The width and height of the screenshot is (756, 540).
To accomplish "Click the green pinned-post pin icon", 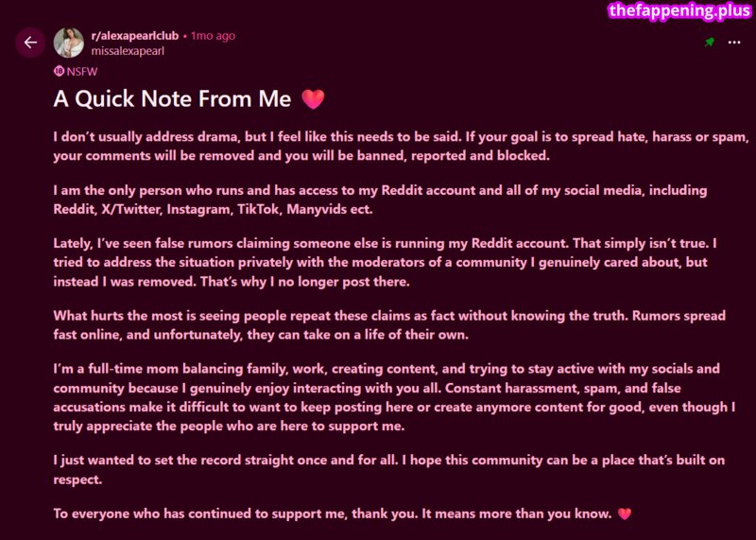I will tap(710, 43).
